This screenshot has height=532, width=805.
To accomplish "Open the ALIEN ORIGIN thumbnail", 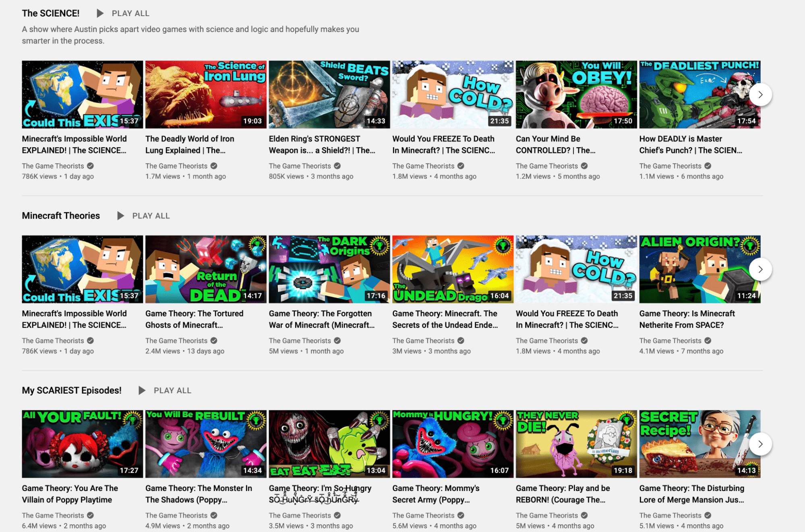I will pos(700,269).
